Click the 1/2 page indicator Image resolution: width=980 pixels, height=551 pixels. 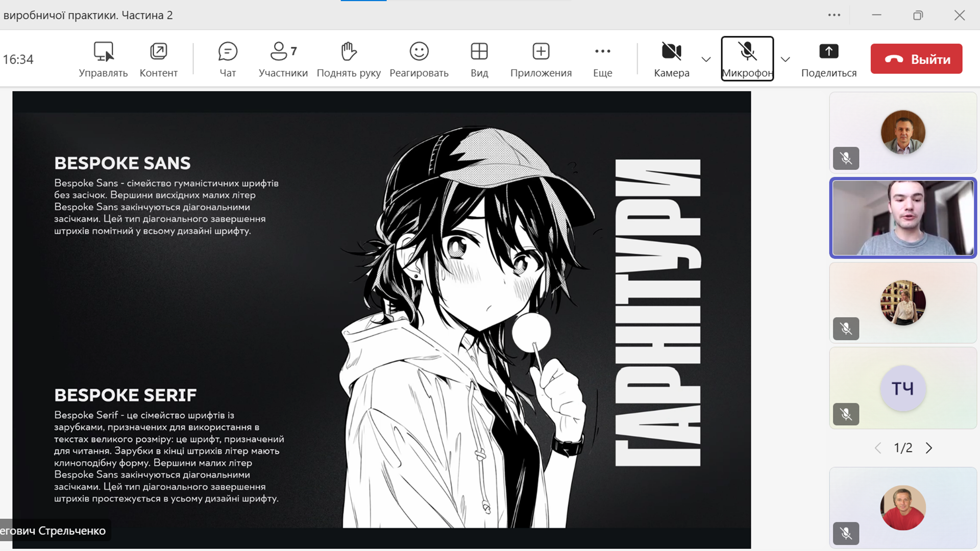(x=903, y=448)
